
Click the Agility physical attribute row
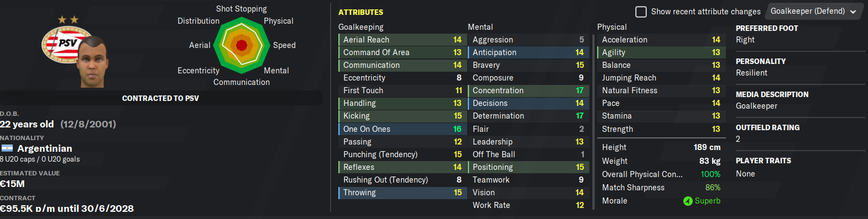(660, 52)
